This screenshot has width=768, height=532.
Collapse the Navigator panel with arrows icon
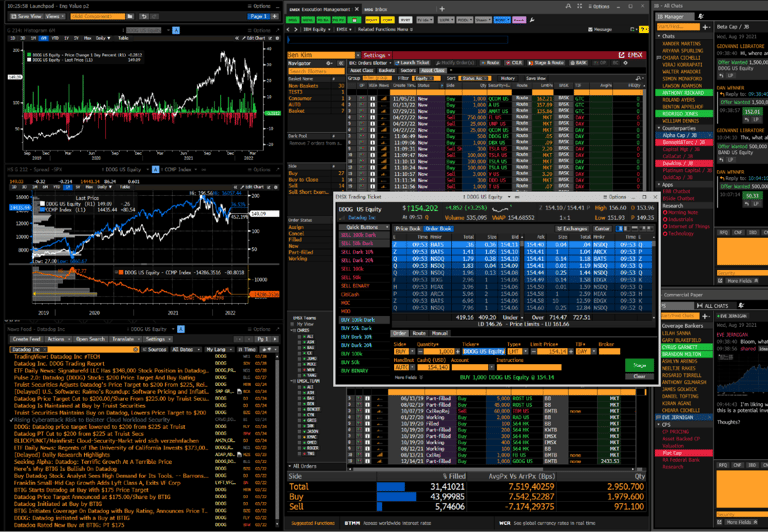(x=341, y=63)
